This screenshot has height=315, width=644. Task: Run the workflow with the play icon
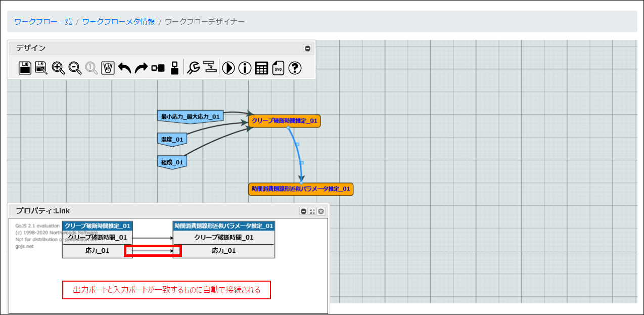coord(228,68)
